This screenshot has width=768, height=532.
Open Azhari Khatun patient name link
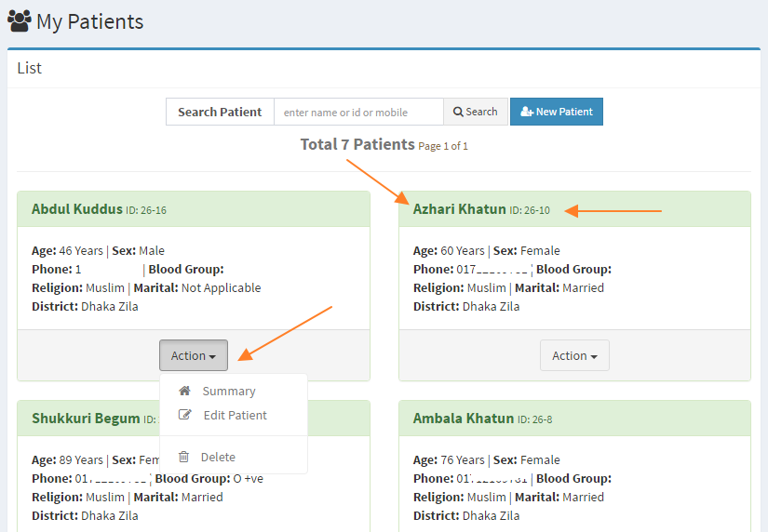(459, 209)
